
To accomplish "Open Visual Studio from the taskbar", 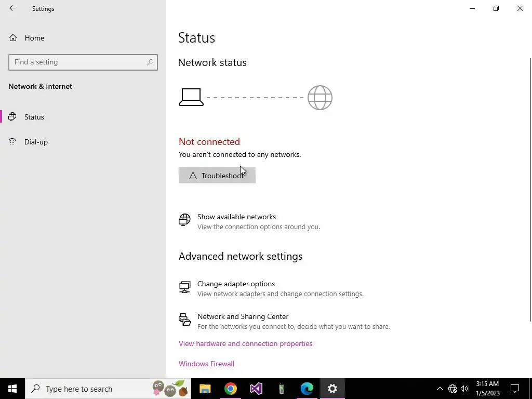I will [256, 389].
